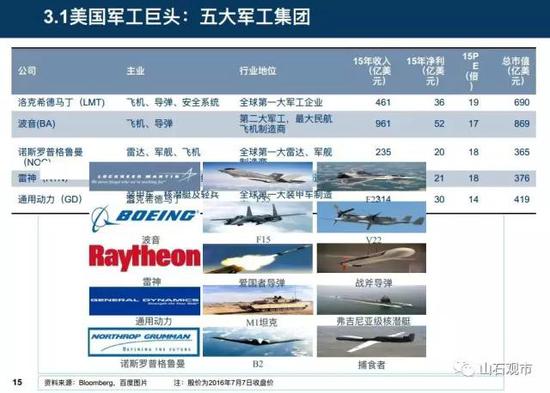Select the M1 tank photo

(258, 300)
